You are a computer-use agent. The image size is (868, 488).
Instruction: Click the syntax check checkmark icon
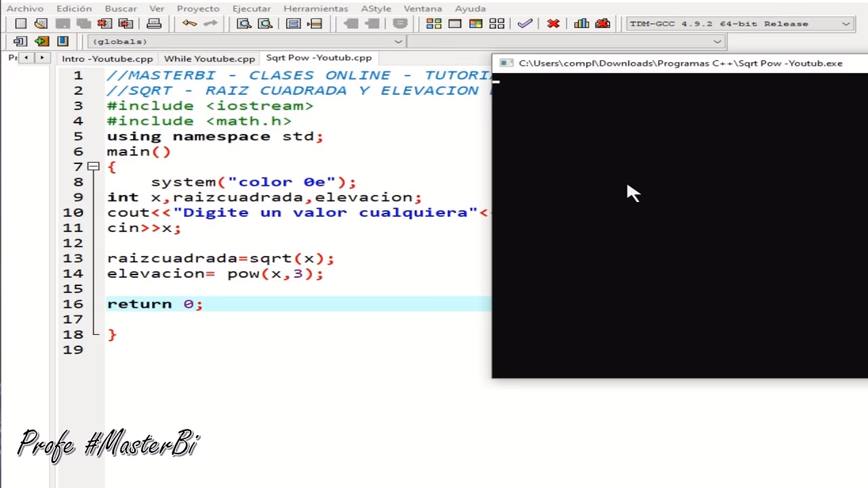pyautogui.click(x=525, y=24)
